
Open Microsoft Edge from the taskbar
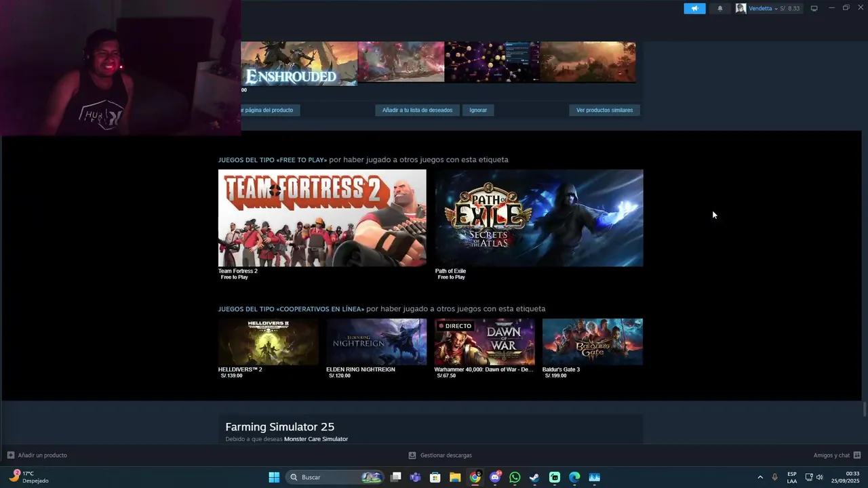click(x=574, y=477)
